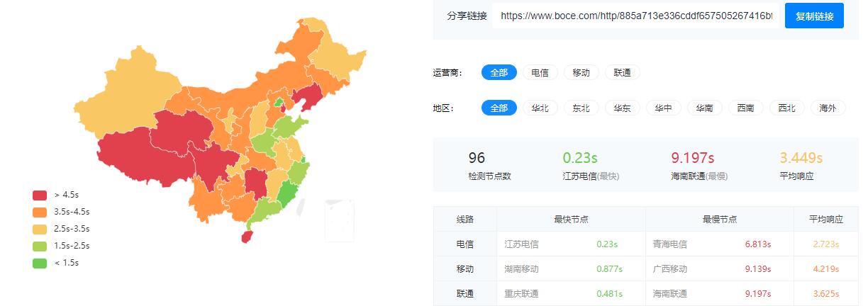Toggle the 3.5s-4.5s orange legend swatch
This screenshot has height=306, width=868.
pos(40,212)
